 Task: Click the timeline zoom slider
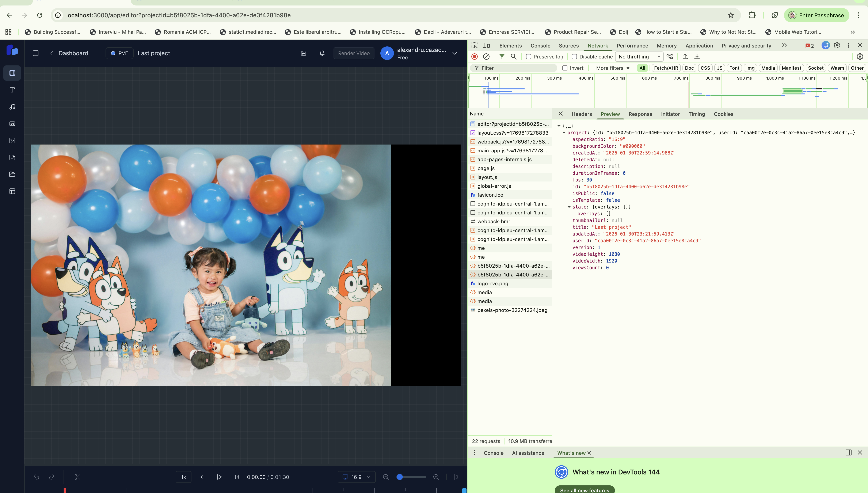click(411, 477)
